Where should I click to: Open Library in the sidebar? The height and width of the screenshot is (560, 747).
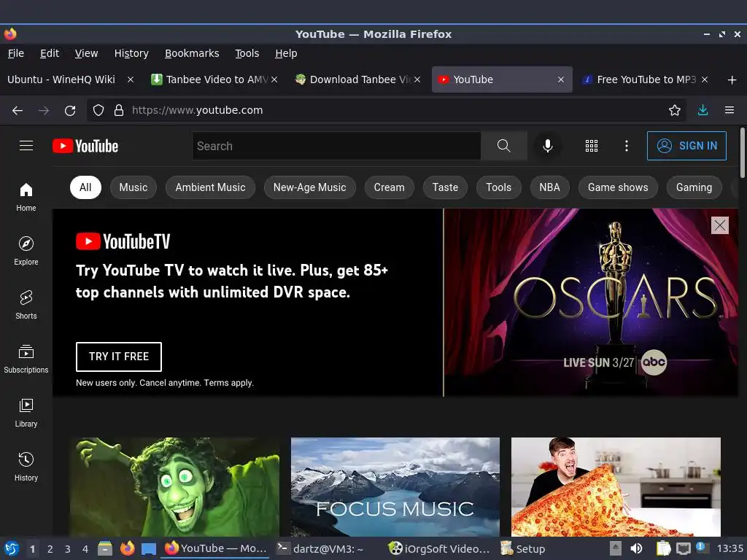26,413
